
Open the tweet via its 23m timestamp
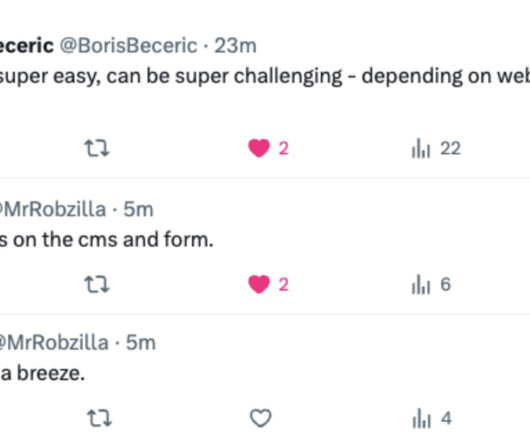235,46
